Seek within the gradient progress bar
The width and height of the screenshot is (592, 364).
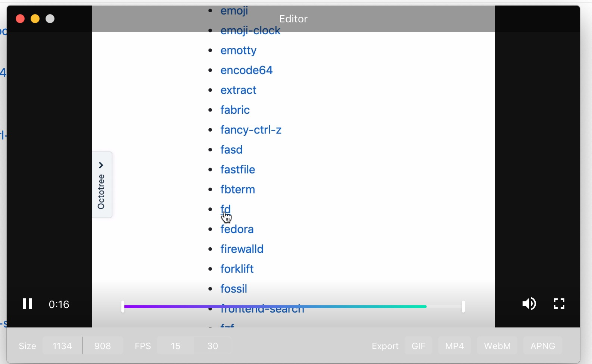275,307
